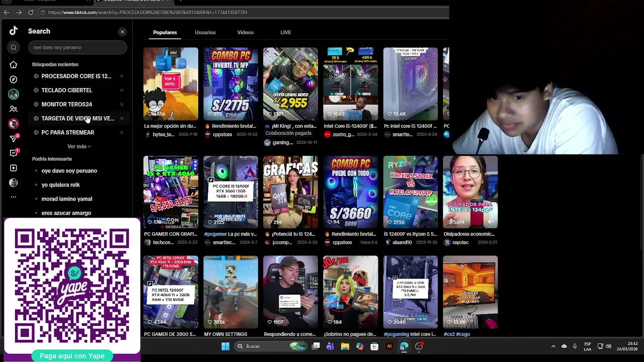Open alaand10 author profile link
644x362 pixels.
point(402,242)
